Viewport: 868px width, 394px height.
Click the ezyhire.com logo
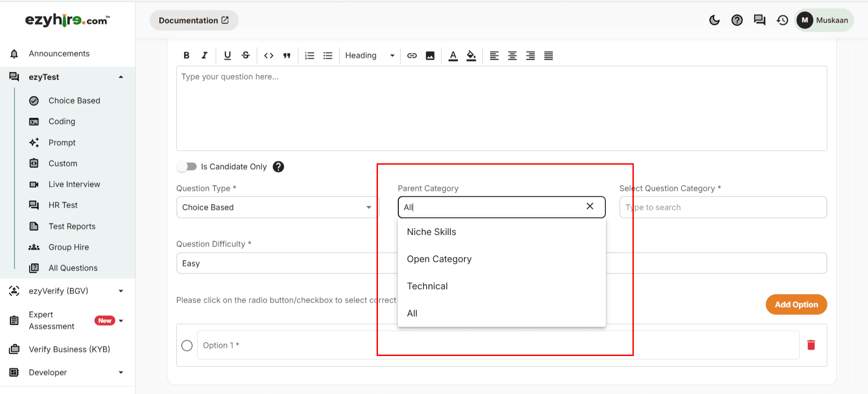pos(67,20)
